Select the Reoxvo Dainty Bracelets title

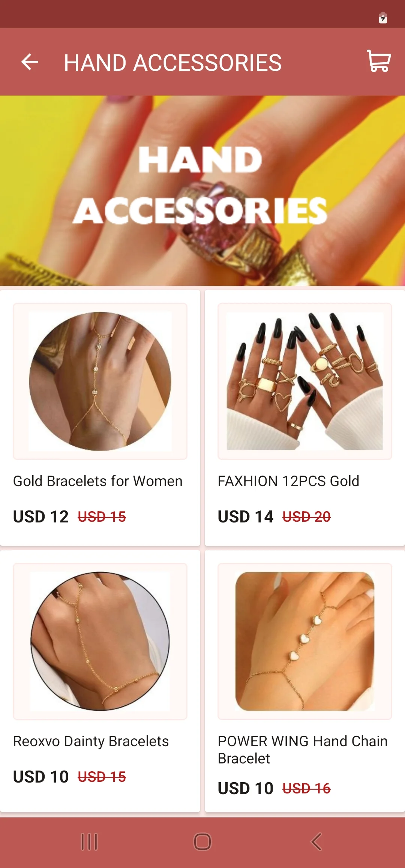pos(91,741)
